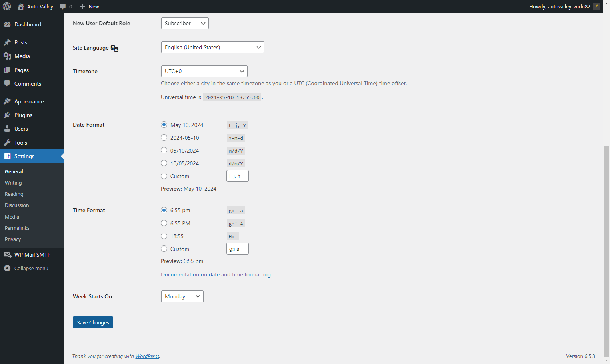Select the 10/05/2024 date format

(x=164, y=163)
